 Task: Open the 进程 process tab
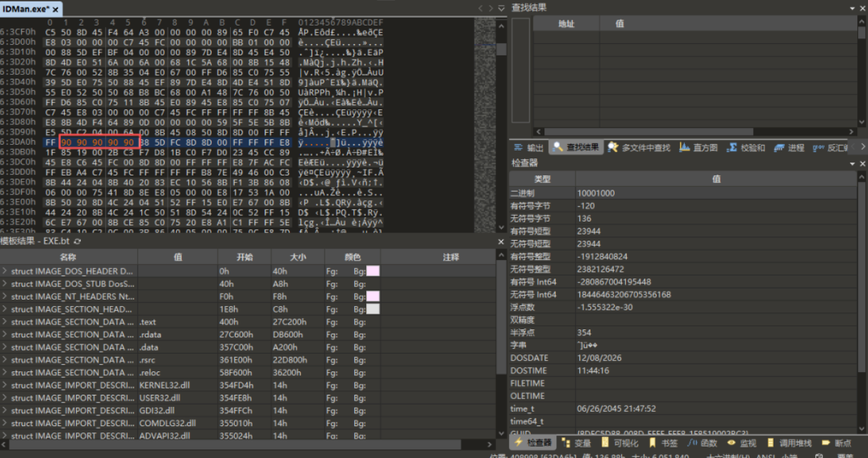pyautogui.click(x=789, y=148)
